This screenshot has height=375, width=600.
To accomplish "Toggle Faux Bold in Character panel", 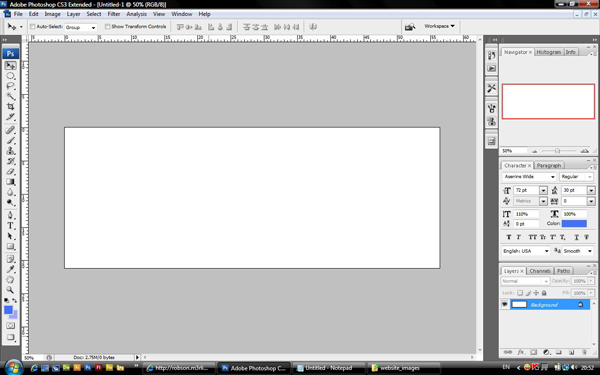I will [509, 237].
